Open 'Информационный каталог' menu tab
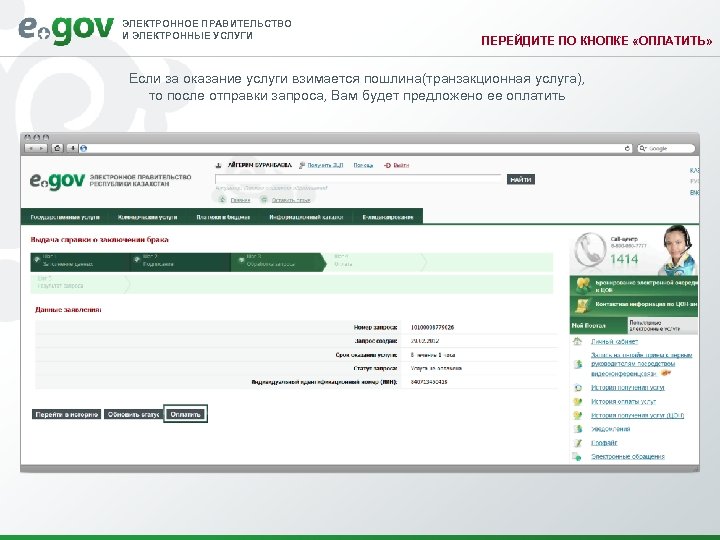This screenshot has height=540, width=720. point(306,217)
